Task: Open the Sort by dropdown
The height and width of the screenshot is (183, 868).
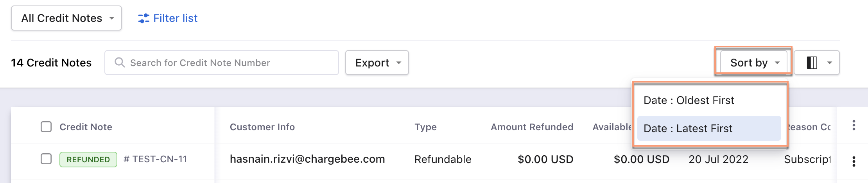Action: [x=753, y=63]
